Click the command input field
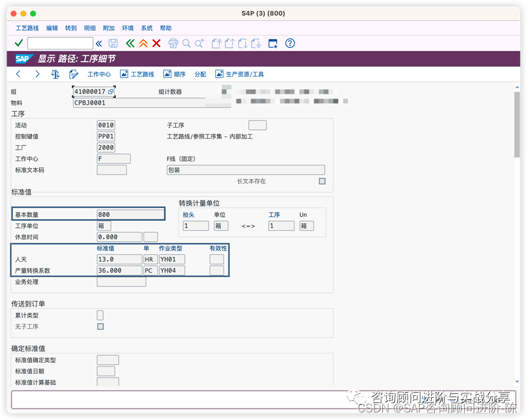The image size is (527, 420). (60, 43)
